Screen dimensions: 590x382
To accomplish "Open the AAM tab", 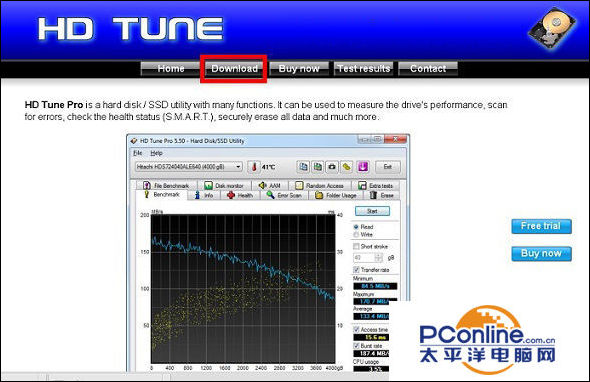I will coord(270,186).
